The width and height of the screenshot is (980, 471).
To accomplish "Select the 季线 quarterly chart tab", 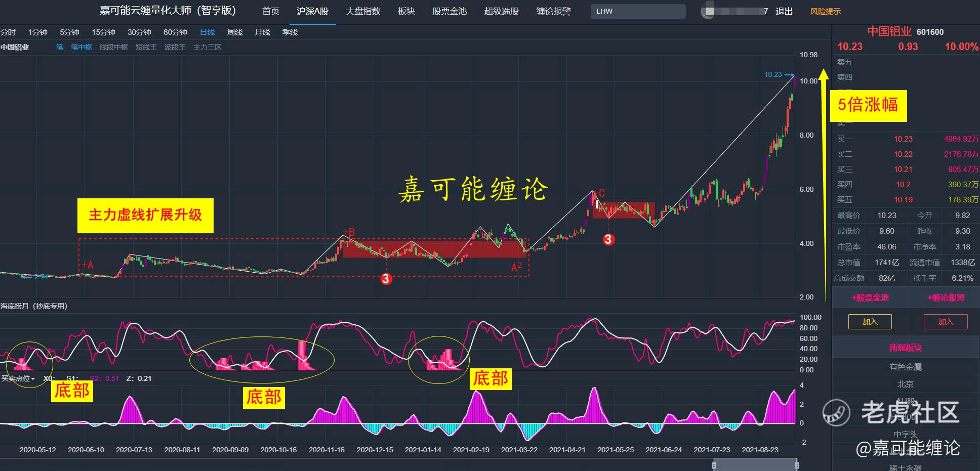I will [290, 32].
